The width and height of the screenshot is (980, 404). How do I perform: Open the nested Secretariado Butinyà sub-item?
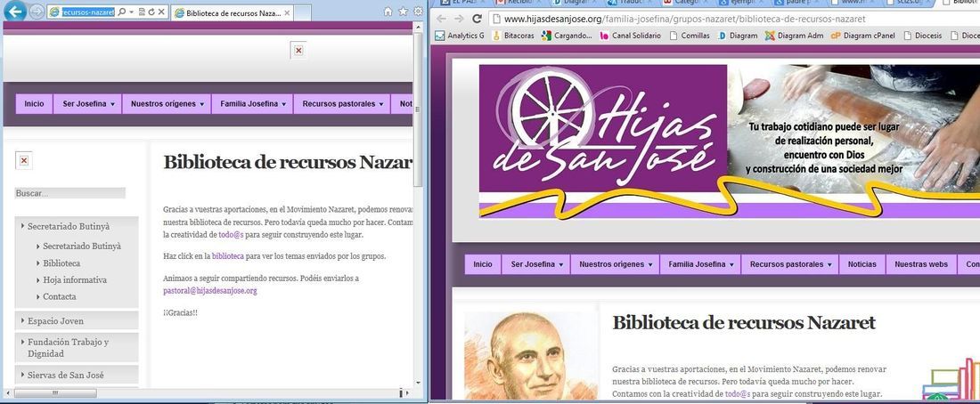(82, 246)
